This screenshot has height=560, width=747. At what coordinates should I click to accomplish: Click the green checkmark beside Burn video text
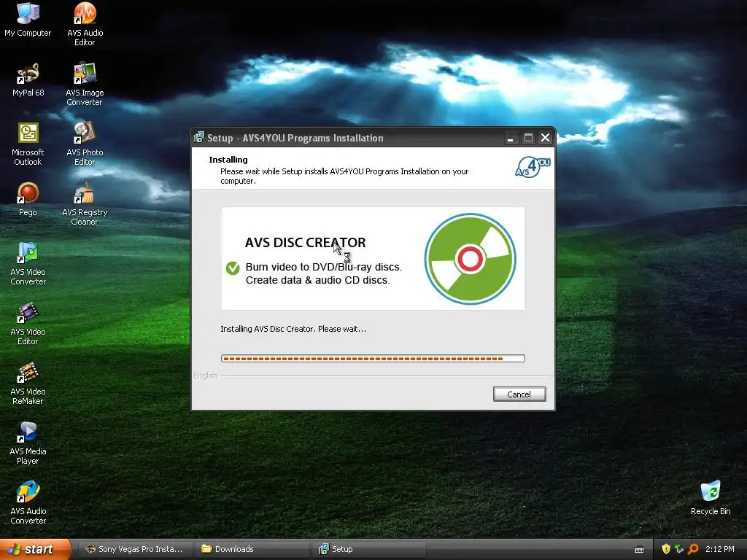pos(233,268)
